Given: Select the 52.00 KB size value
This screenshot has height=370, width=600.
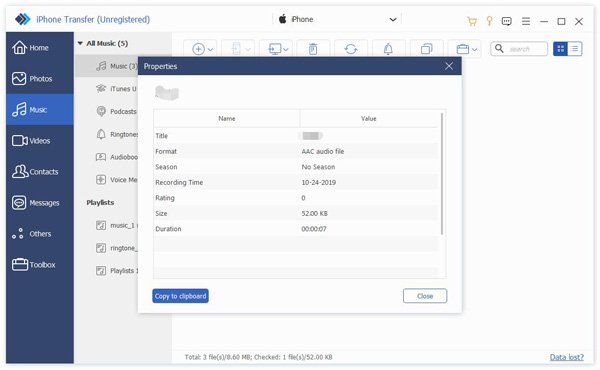Looking at the screenshot, I should (x=314, y=214).
